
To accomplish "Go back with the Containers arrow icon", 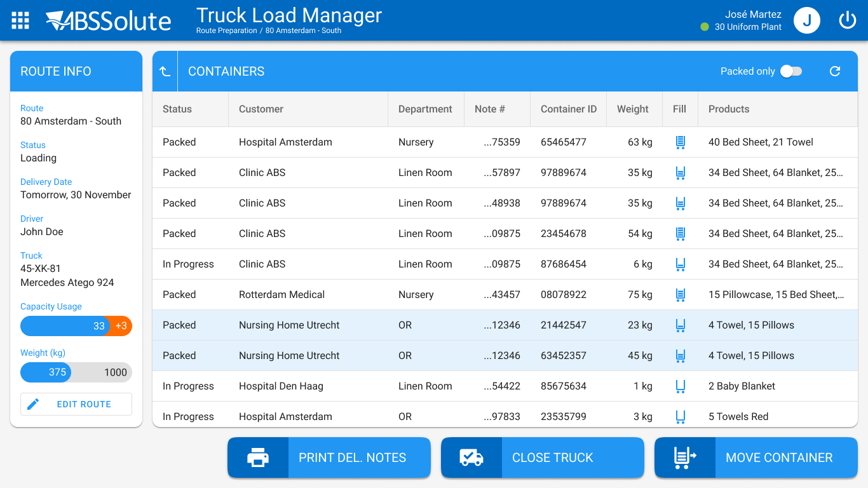I will click(x=165, y=71).
